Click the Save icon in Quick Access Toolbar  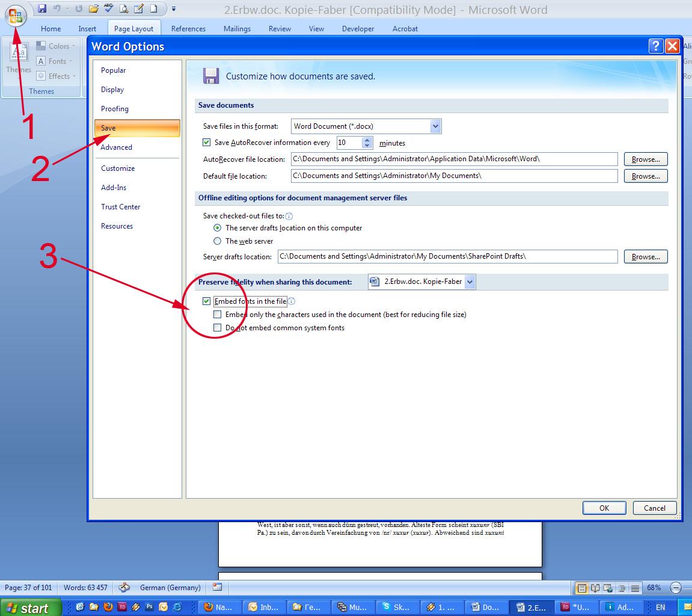point(42,8)
